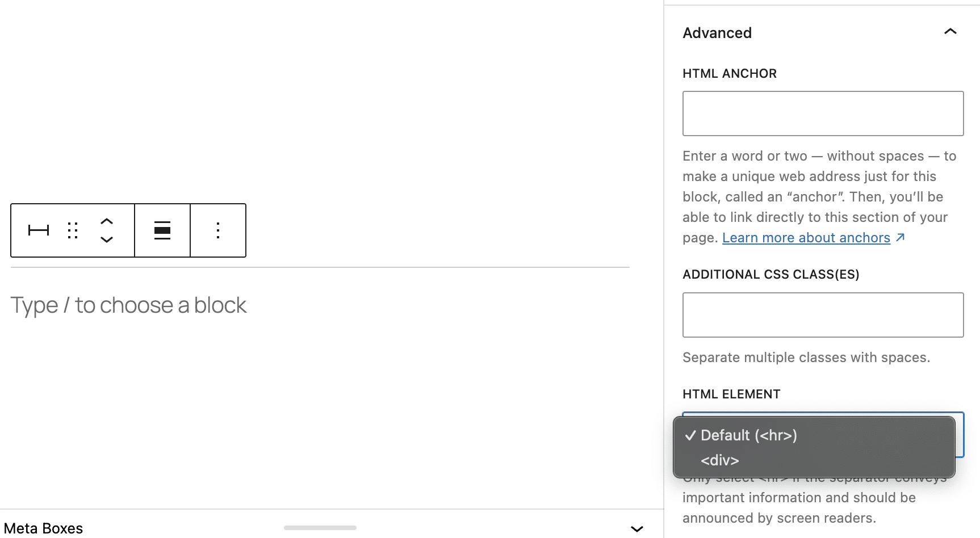The image size is (980, 538).
Task: Collapse the Advanced panel with its chevron
Action: 951,32
